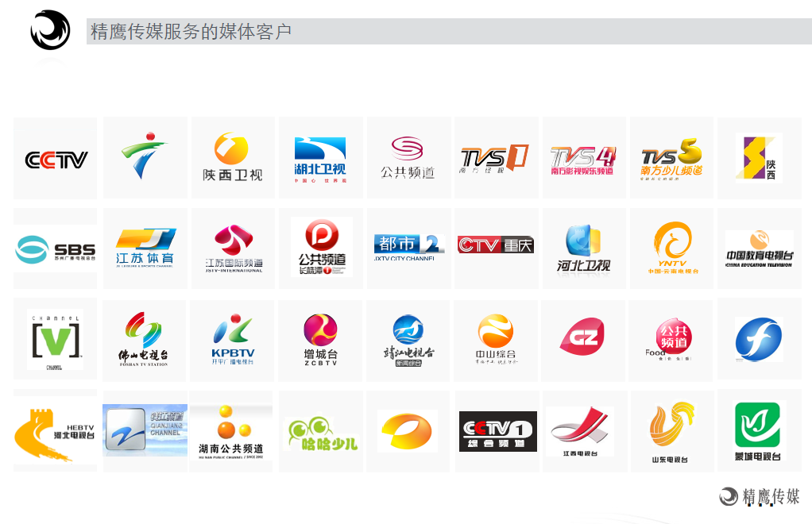Select the 河北卫视 logo
This screenshot has width=812, height=524.
[x=584, y=249]
